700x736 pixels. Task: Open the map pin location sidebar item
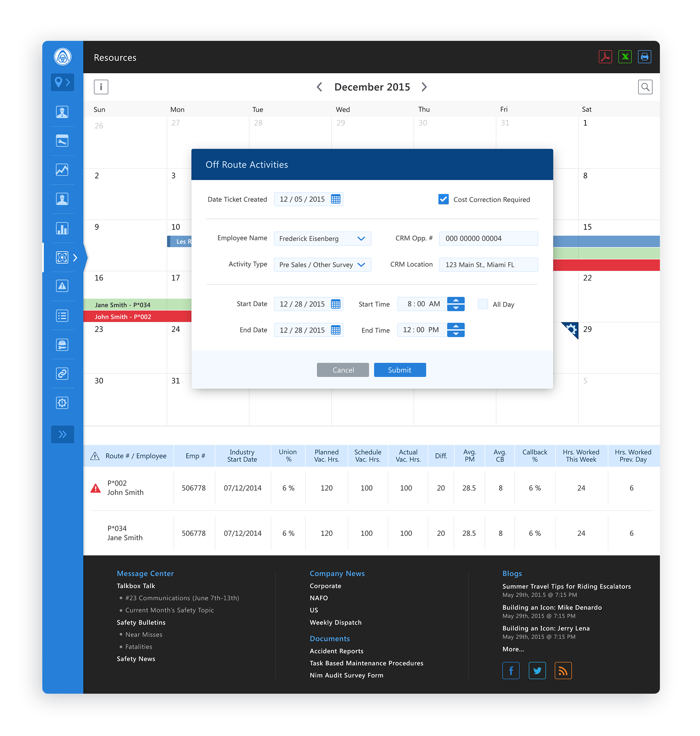point(62,82)
